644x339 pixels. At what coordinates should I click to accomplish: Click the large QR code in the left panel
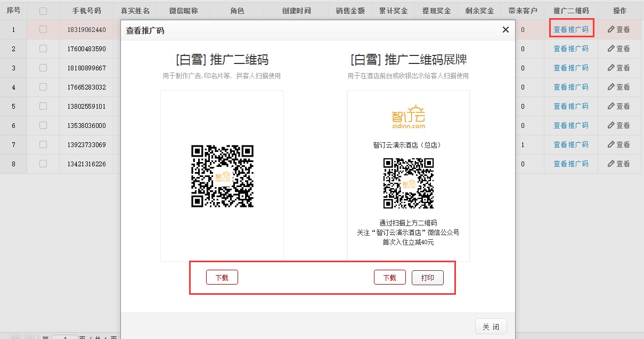[222, 176]
